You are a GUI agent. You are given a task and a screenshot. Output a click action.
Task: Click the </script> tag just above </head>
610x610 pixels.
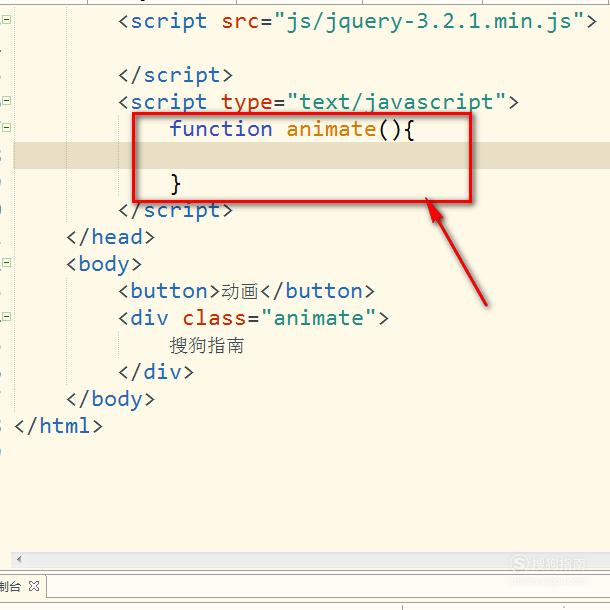click(x=175, y=210)
